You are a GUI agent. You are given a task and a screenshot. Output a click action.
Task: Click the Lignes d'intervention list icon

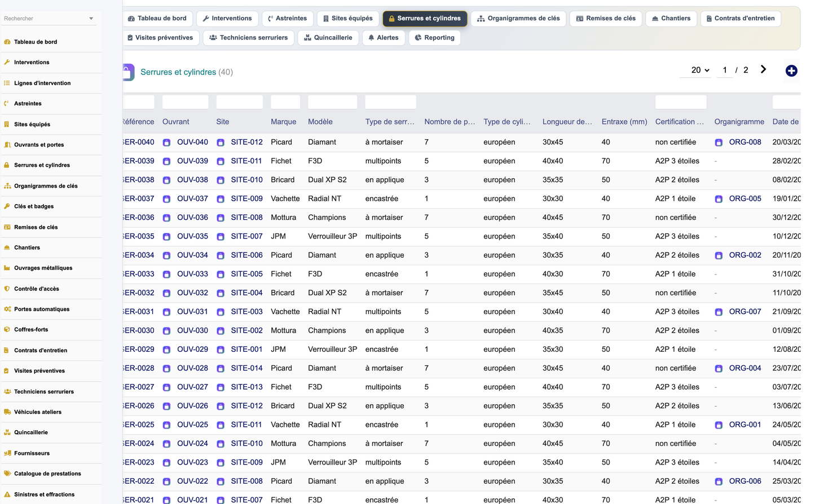(7, 83)
